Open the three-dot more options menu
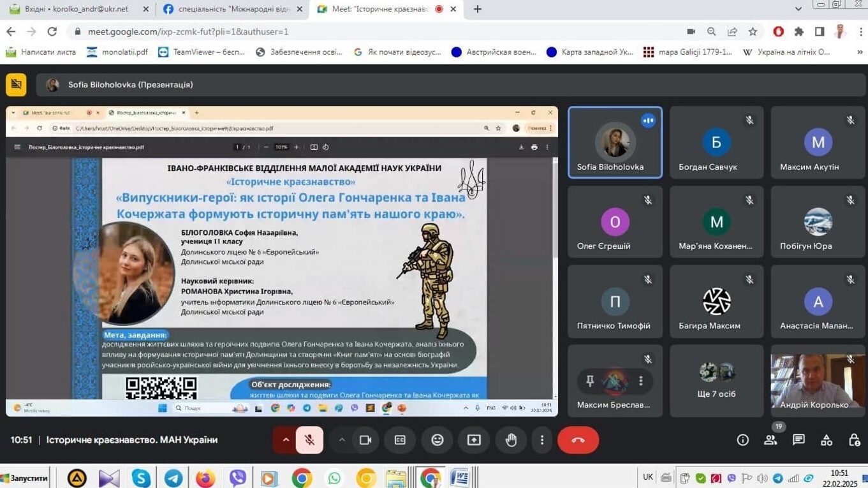 [x=542, y=440]
